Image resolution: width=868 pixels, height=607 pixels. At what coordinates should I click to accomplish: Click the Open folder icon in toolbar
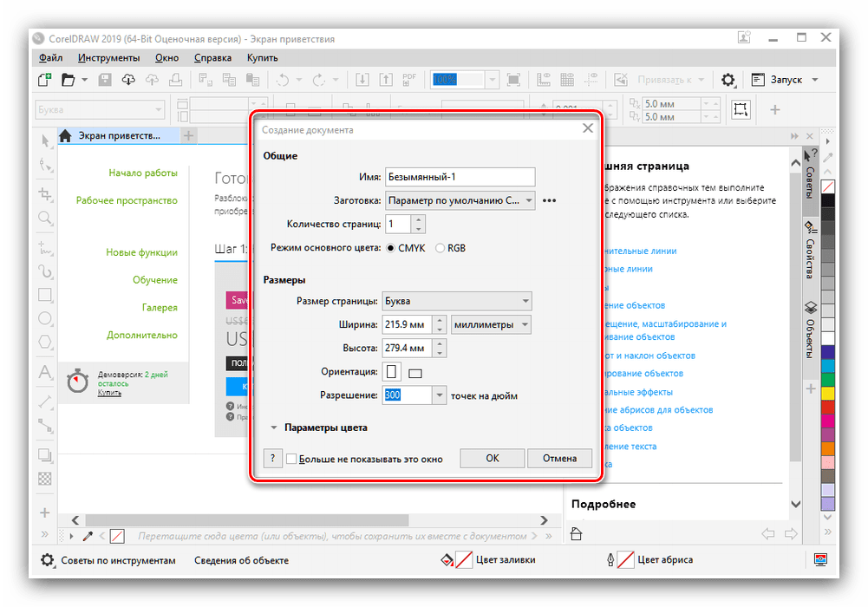pyautogui.click(x=68, y=80)
